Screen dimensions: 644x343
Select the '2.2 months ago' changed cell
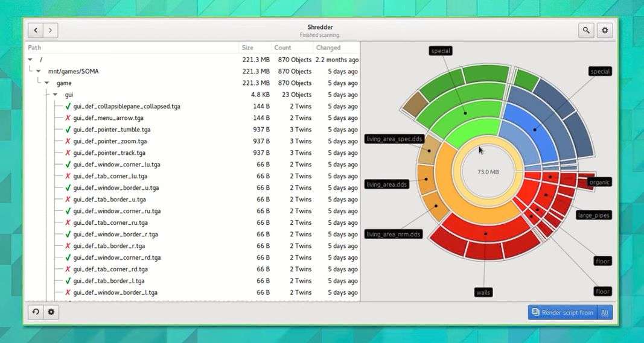[x=337, y=60]
